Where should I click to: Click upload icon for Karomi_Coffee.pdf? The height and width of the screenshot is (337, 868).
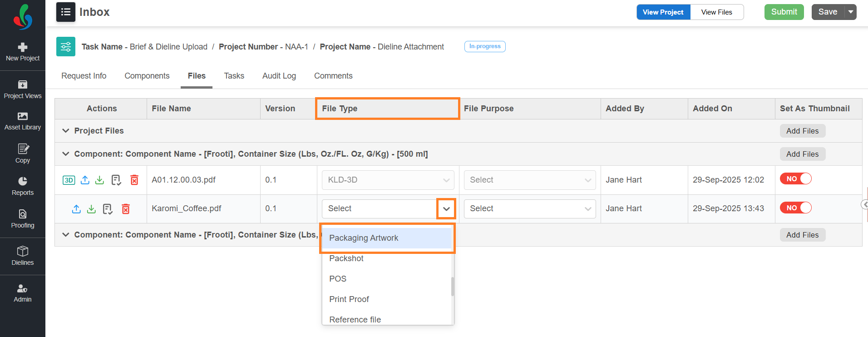tap(76, 209)
